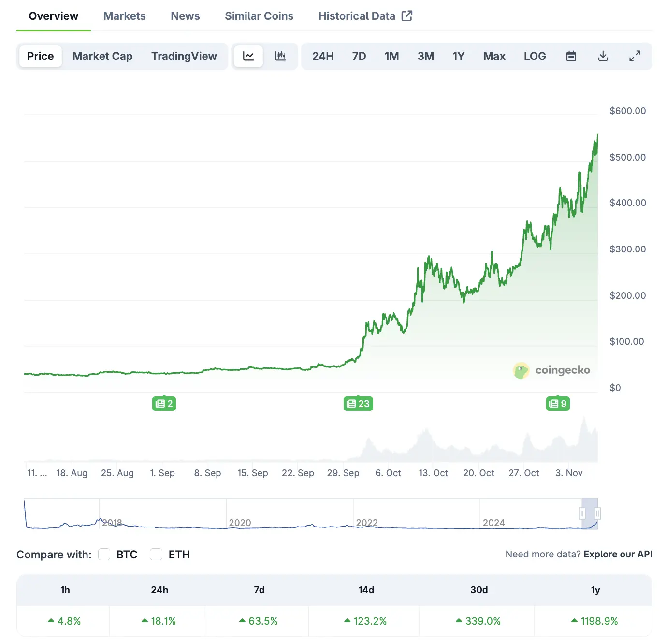This screenshot has height=644, width=667.
Task: Open the news annotation marked 23
Action: pos(358,403)
